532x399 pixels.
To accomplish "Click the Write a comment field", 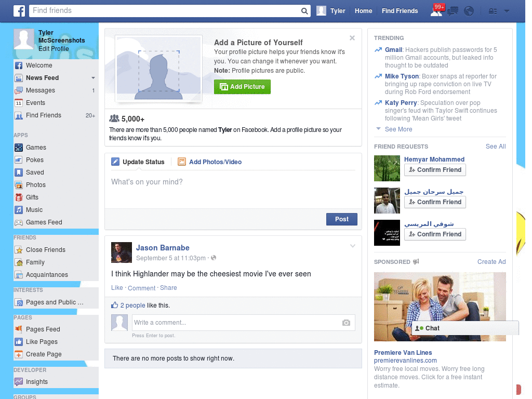I will point(237,323).
